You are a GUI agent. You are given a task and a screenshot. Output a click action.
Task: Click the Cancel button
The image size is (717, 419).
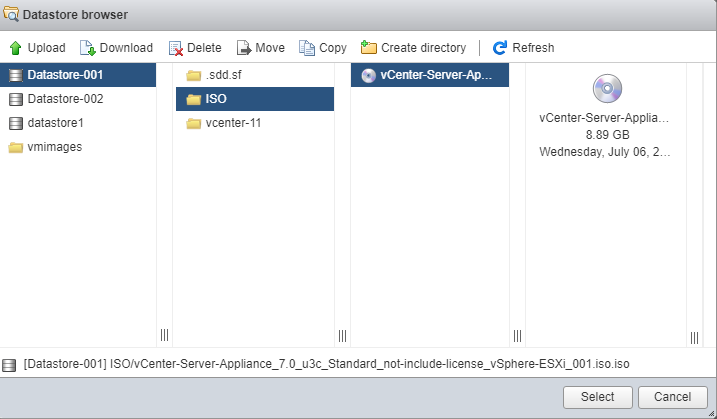coord(673,397)
